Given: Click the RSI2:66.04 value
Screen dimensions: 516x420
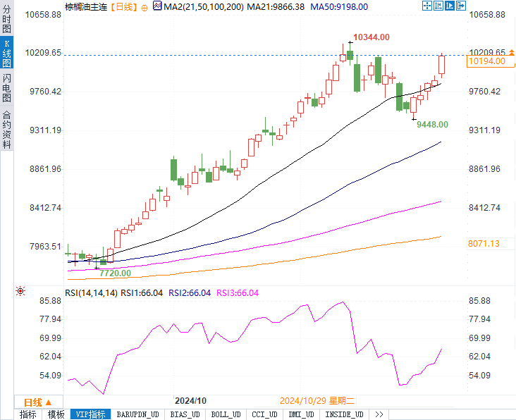Looking at the screenshot, I should [x=190, y=293].
